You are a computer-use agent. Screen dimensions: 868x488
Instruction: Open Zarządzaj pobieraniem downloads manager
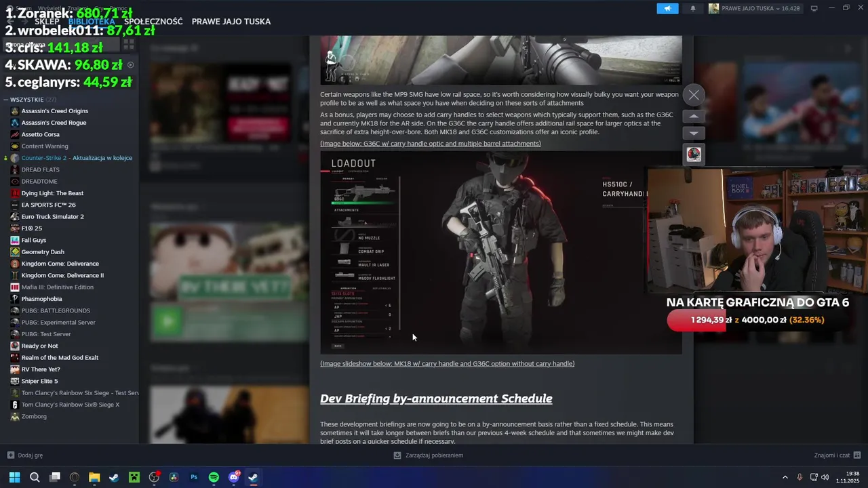[x=428, y=455]
